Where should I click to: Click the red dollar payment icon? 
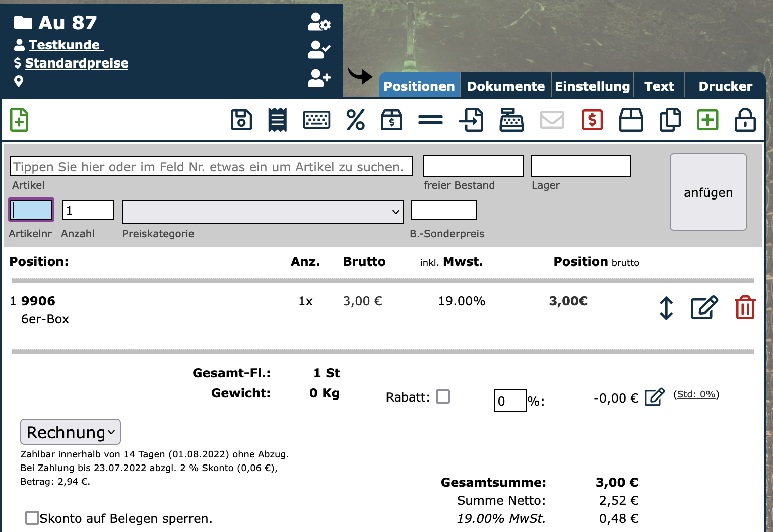coord(592,120)
